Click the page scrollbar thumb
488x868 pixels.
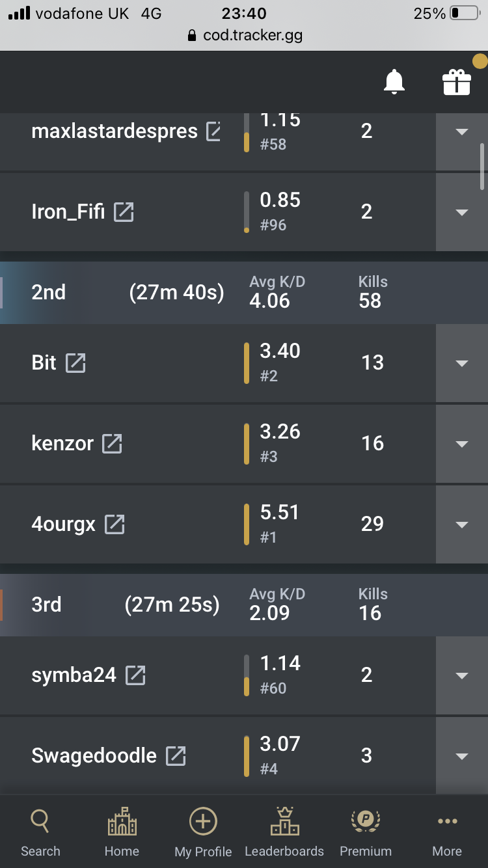tap(482, 166)
